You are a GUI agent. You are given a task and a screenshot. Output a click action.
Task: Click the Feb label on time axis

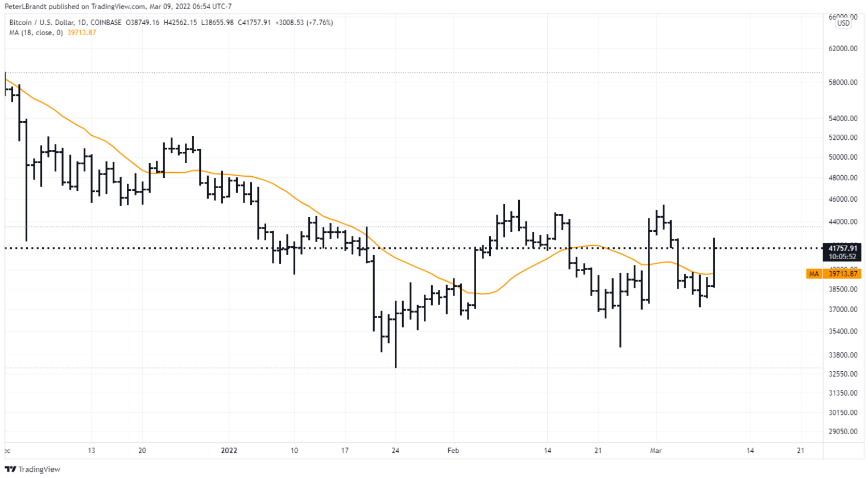[453, 451]
